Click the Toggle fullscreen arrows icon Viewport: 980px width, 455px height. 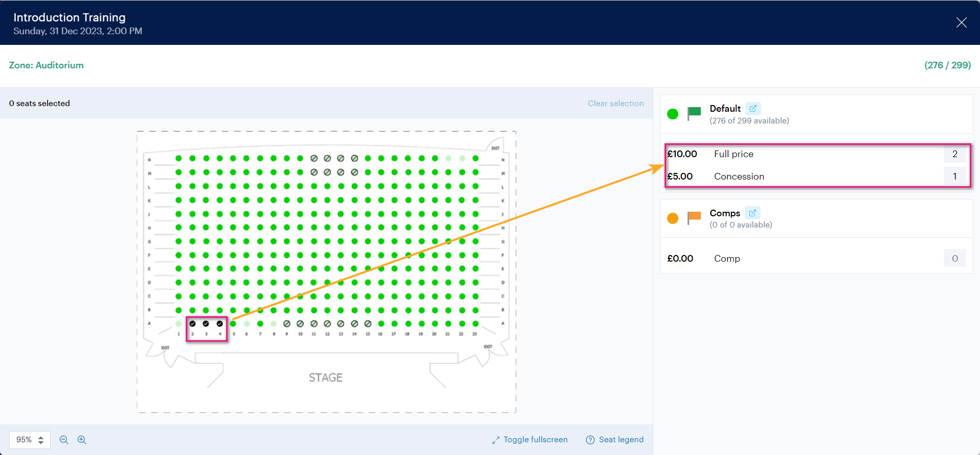coord(496,440)
